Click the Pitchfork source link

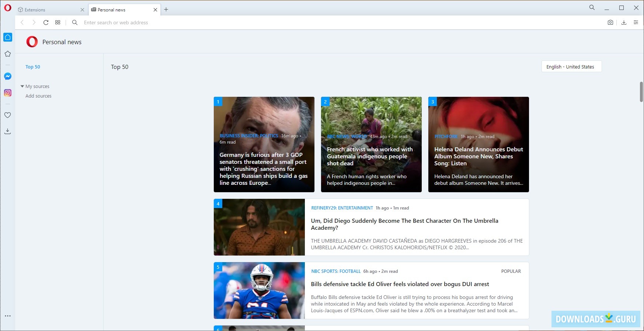tap(446, 137)
